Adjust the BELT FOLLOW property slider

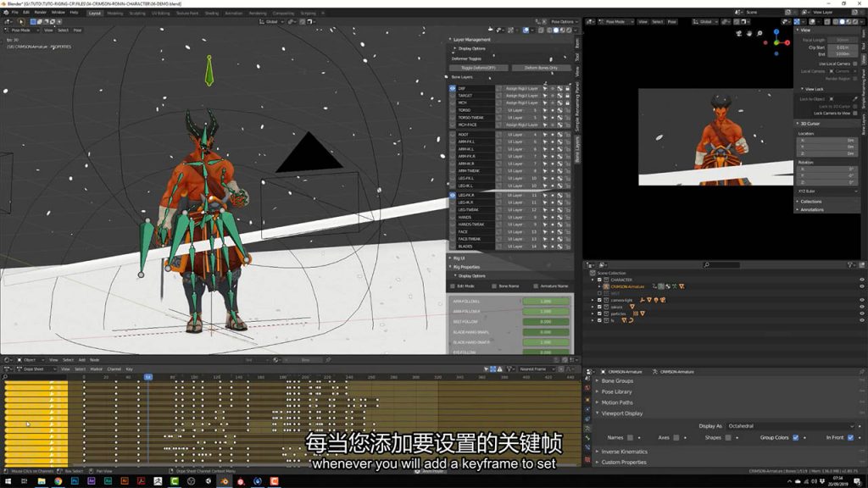[546, 322]
